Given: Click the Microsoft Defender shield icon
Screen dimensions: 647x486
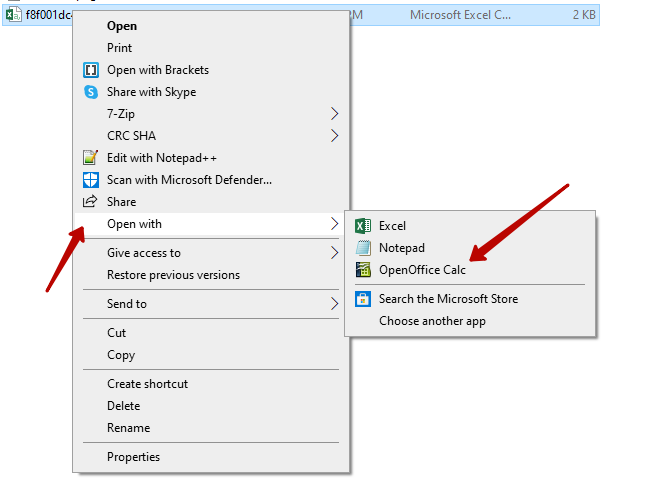Looking at the screenshot, I should (91, 180).
